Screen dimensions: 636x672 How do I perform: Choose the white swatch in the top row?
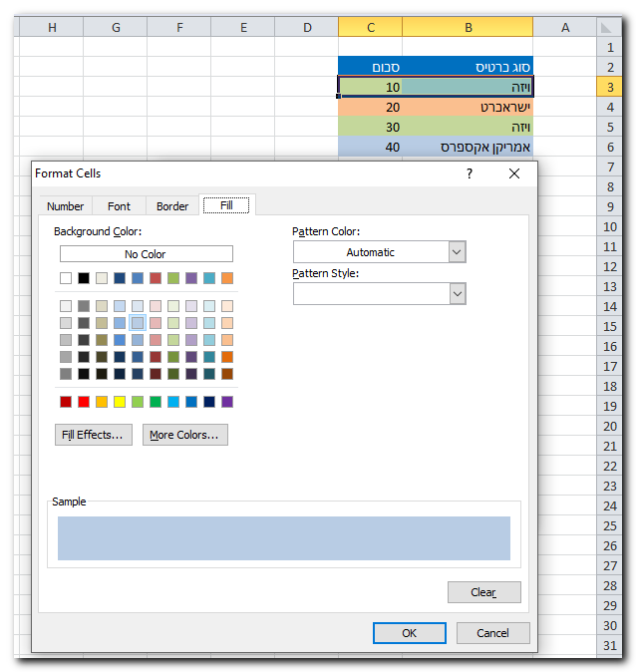point(66,278)
